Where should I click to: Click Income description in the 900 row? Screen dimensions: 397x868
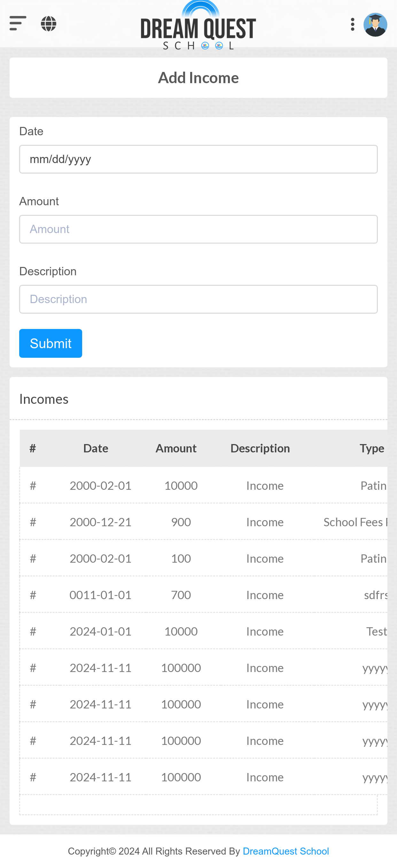click(265, 522)
